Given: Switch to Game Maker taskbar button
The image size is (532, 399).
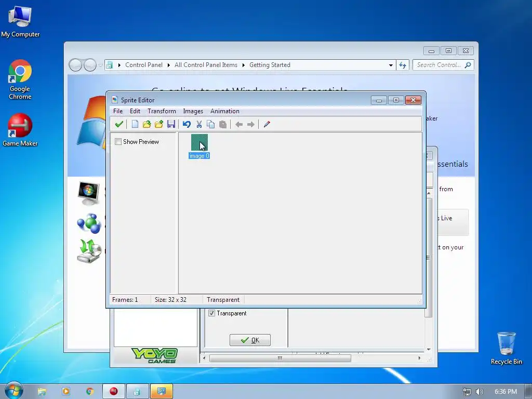Looking at the screenshot, I should [114, 392].
